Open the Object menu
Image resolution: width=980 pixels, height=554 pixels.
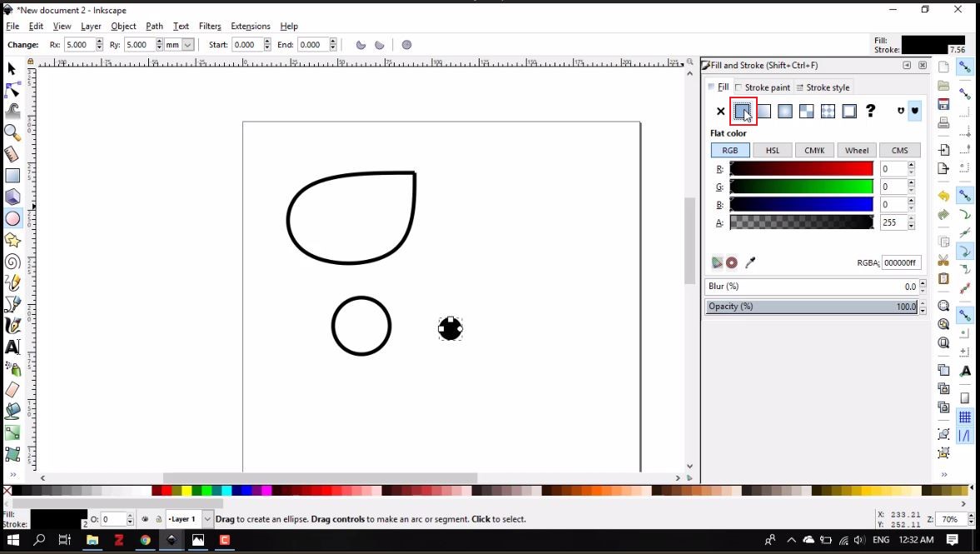123,27
